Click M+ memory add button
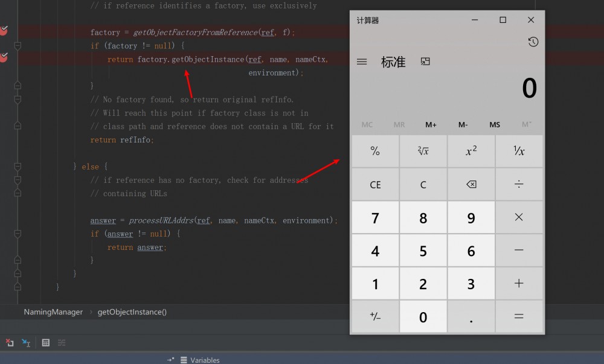Viewport: 604px width, 364px height. pyautogui.click(x=431, y=125)
